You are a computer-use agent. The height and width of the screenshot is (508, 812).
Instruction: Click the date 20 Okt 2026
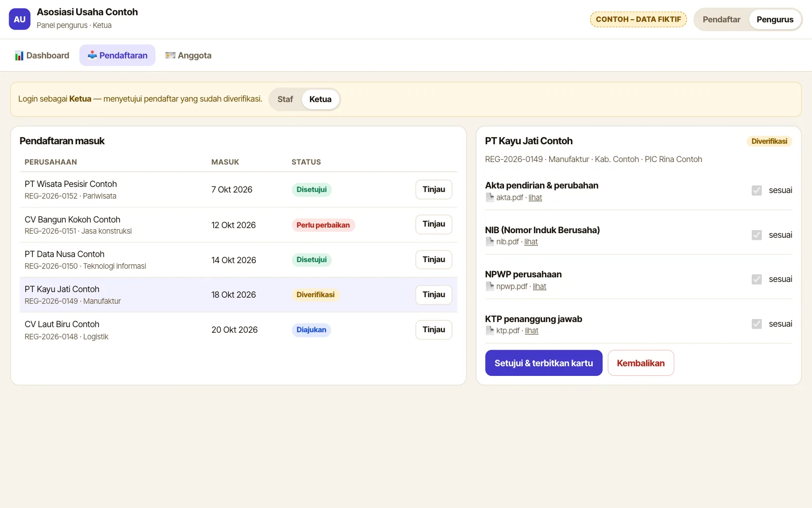click(x=234, y=330)
